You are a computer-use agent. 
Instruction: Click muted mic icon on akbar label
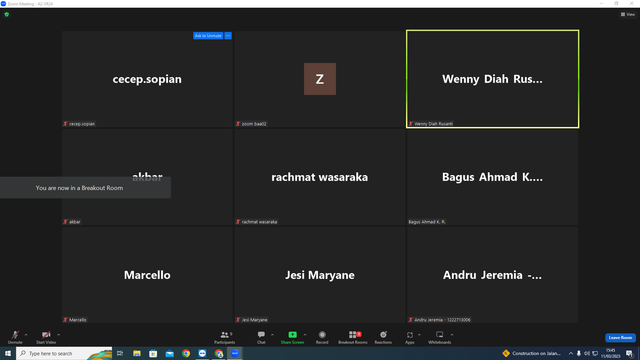(65, 222)
